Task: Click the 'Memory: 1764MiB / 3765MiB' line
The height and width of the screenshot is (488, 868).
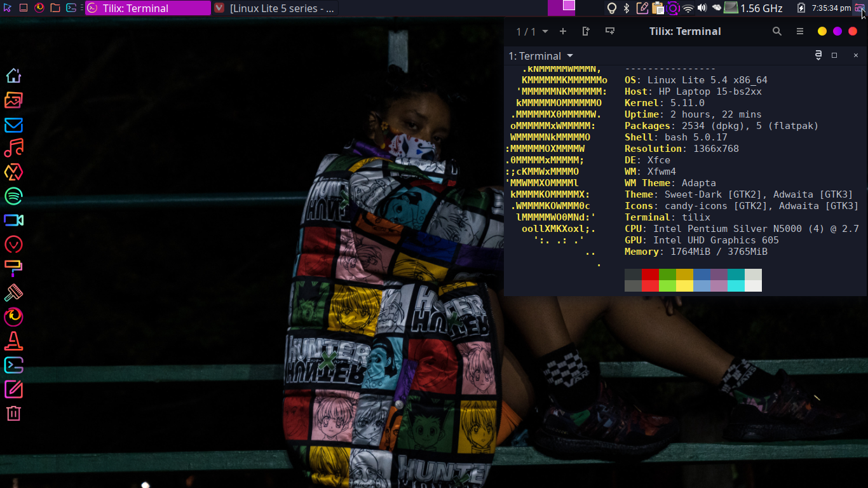Action: tap(696, 252)
